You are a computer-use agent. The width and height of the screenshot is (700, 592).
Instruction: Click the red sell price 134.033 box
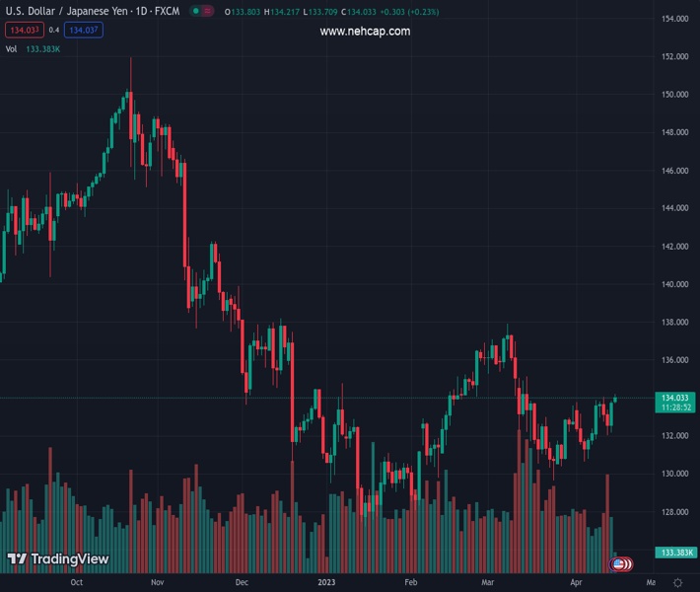pos(25,31)
